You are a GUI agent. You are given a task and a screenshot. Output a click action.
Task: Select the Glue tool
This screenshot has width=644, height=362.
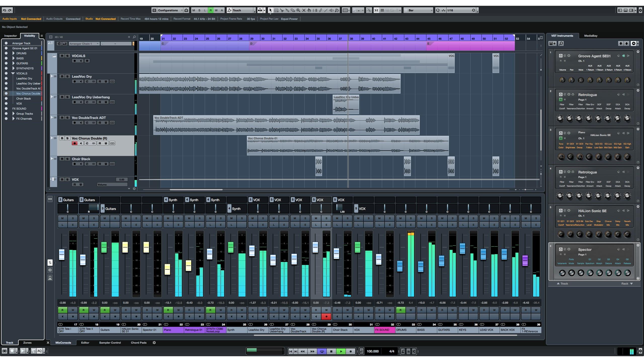point(287,10)
